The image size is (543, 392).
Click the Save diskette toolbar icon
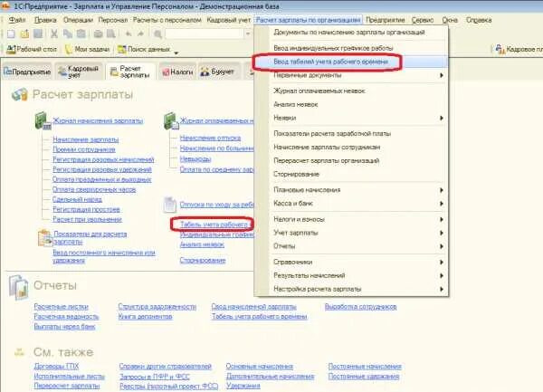(x=38, y=33)
